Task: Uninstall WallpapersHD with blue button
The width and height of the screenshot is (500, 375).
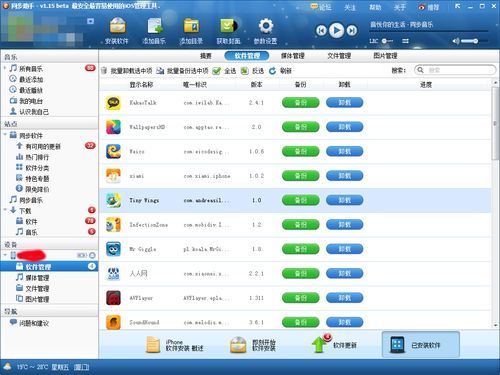Action: coord(344,127)
